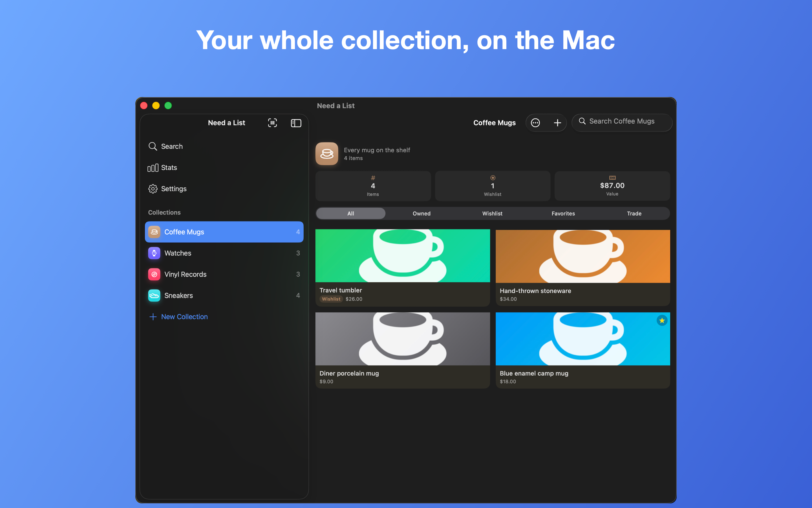Click the Collections section header
The image size is (812, 508).
164,212
